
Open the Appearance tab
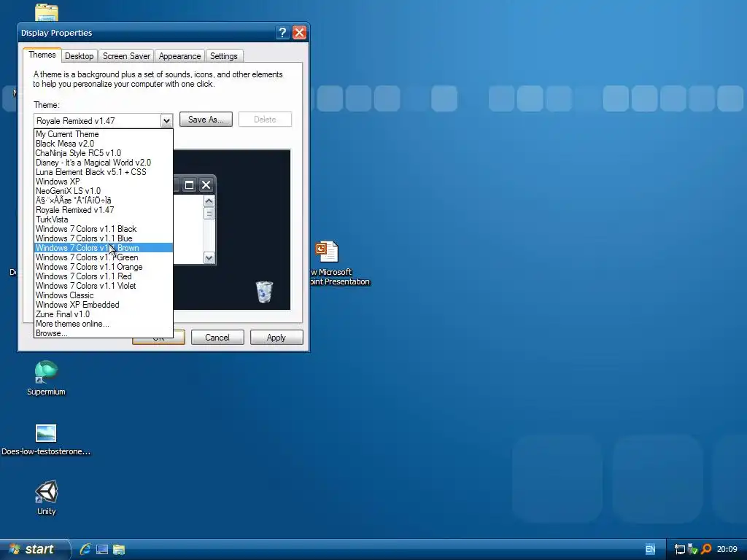tap(179, 55)
